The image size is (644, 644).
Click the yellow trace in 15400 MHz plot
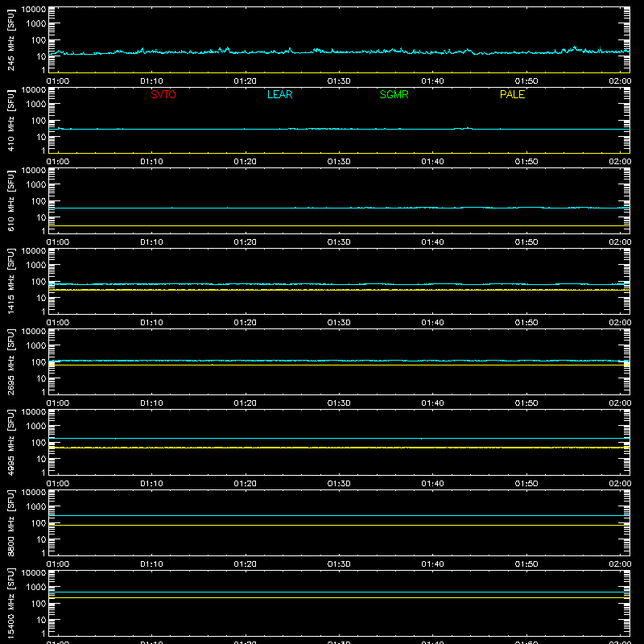339,597
